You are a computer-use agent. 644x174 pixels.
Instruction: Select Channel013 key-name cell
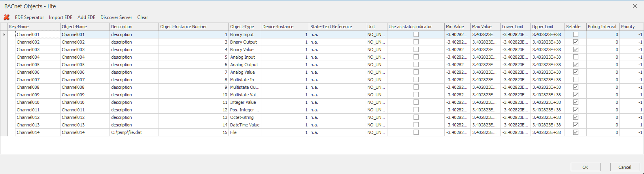(x=38, y=125)
